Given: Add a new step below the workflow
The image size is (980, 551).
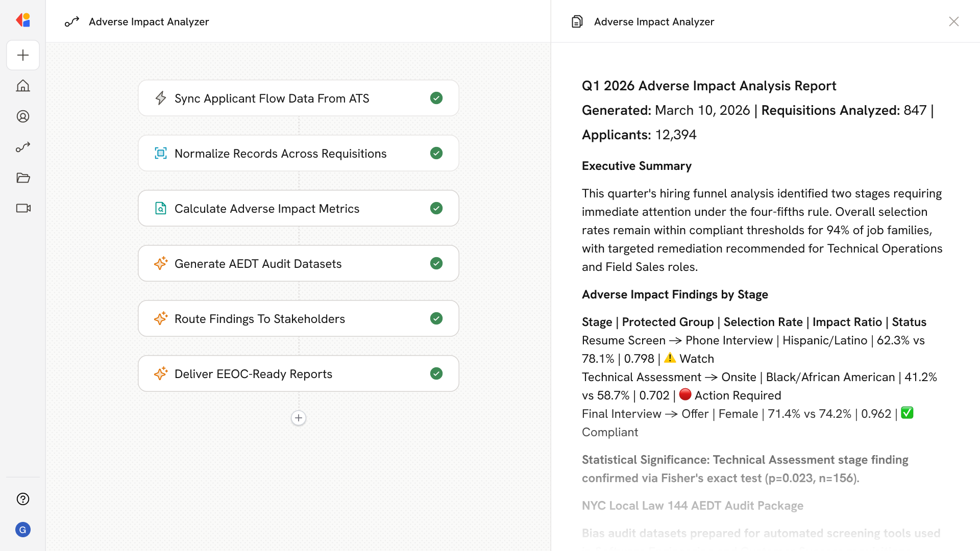Looking at the screenshot, I should point(299,418).
